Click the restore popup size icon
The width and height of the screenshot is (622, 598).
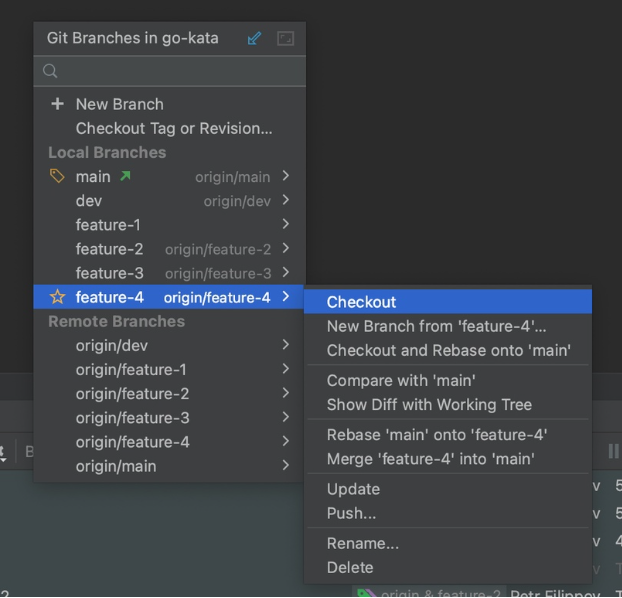tap(286, 39)
